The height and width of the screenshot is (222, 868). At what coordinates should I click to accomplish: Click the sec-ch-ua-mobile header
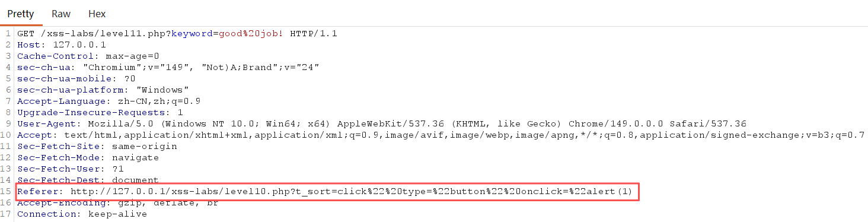tap(76, 78)
